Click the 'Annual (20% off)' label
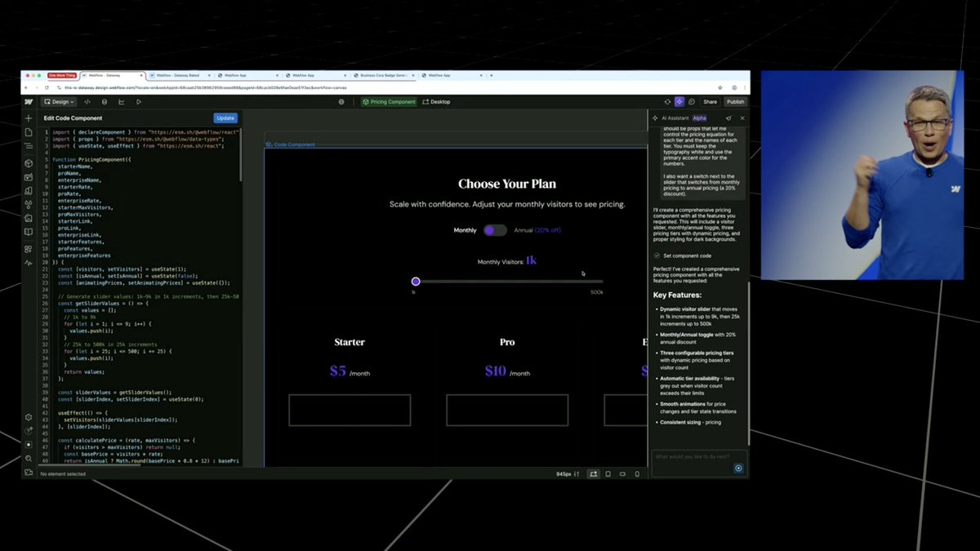Screen dimensions: 980x551 pyautogui.click(x=537, y=230)
